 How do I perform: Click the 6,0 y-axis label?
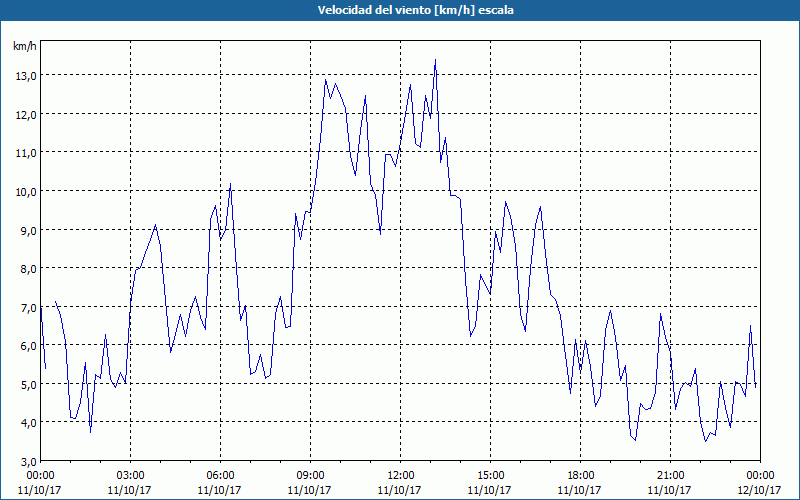click(28, 345)
